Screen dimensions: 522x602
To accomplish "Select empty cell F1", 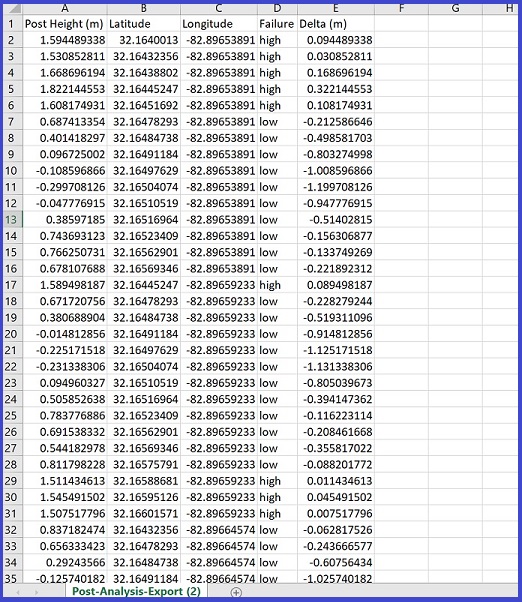I will click(401, 24).
